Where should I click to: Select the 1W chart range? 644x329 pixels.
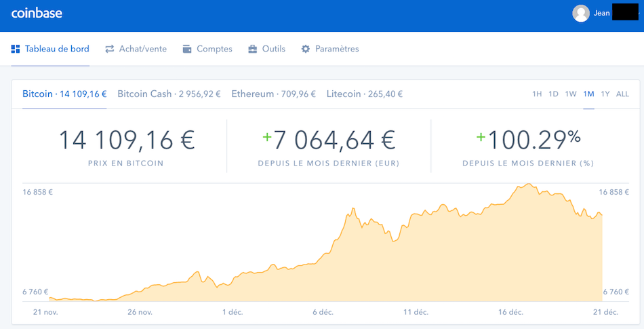pos(571,94)
